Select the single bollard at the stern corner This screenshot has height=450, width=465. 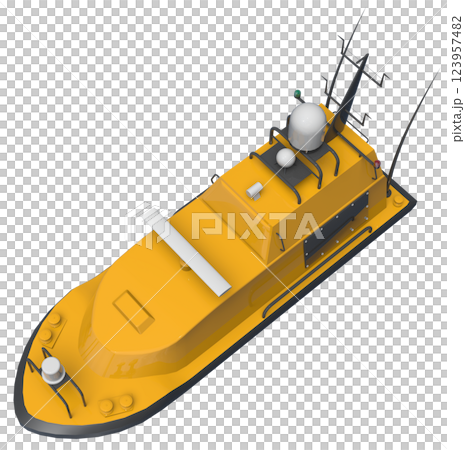coord(398,200)
